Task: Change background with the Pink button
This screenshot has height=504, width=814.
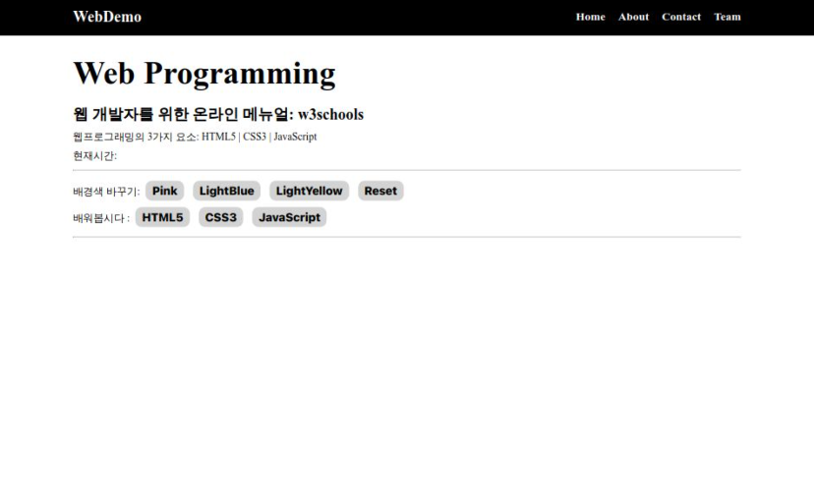Action: coord(164,191)
